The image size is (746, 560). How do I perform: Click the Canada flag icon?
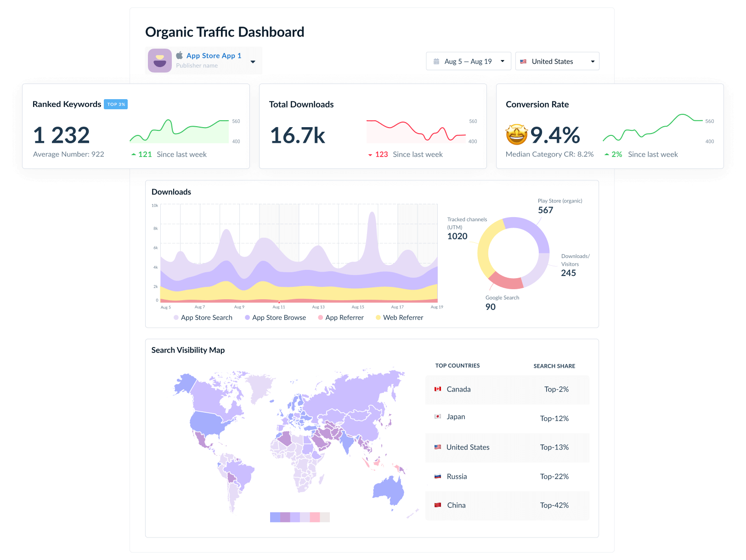438,389
